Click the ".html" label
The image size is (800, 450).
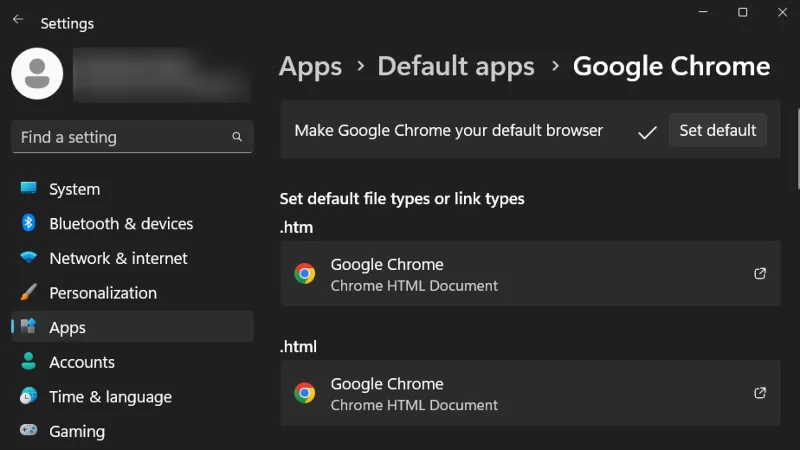click(x=298, y=346)
